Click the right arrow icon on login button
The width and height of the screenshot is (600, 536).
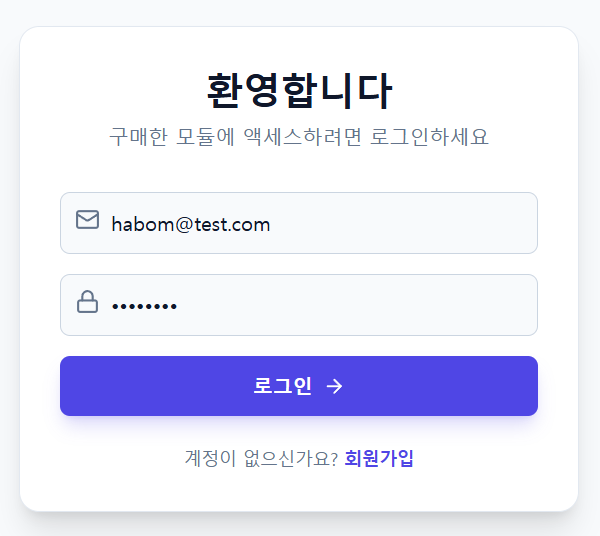[335, 386]
